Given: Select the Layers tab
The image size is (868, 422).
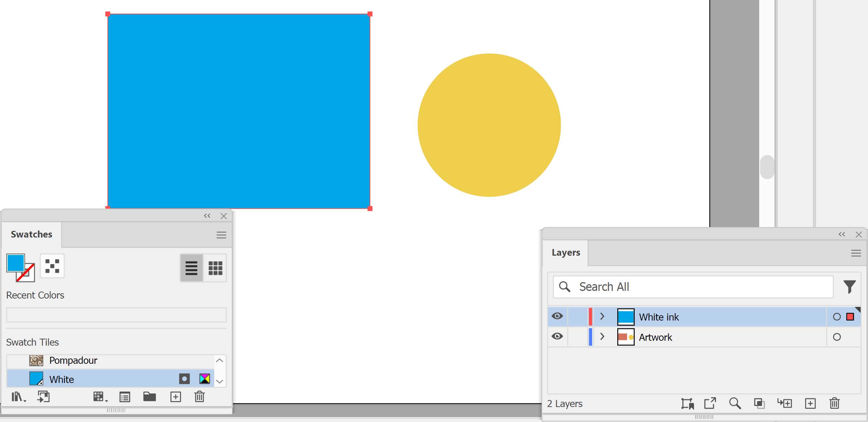Looking at the screenshot, I should pyautogui.click(x=566, y=253).
